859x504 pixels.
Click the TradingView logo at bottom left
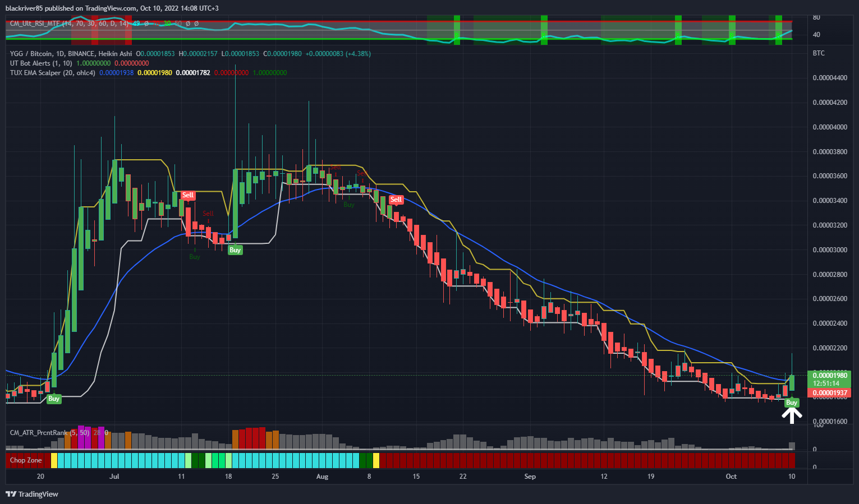[x=32, y=494]
